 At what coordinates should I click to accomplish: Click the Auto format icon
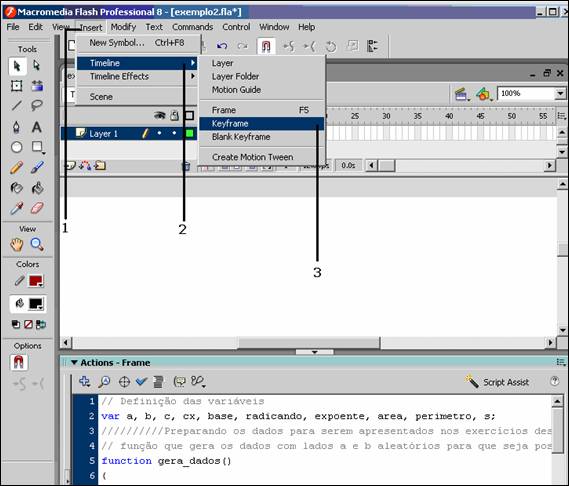pos(159,381)
